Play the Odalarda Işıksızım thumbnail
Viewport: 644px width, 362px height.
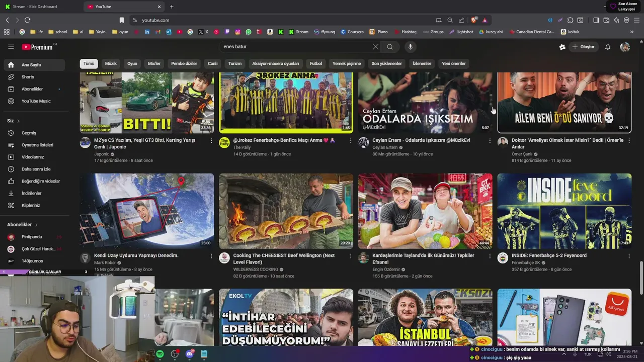pyautogui.click(x=425, y=103)
